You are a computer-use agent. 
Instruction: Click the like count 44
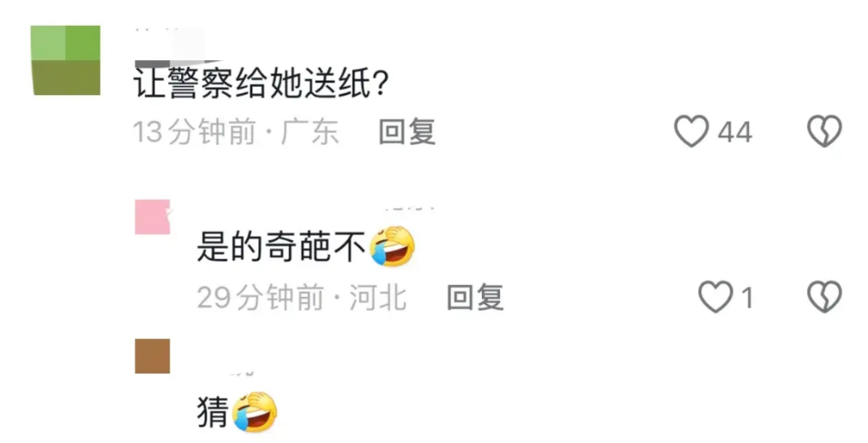[x=734, y=132]
